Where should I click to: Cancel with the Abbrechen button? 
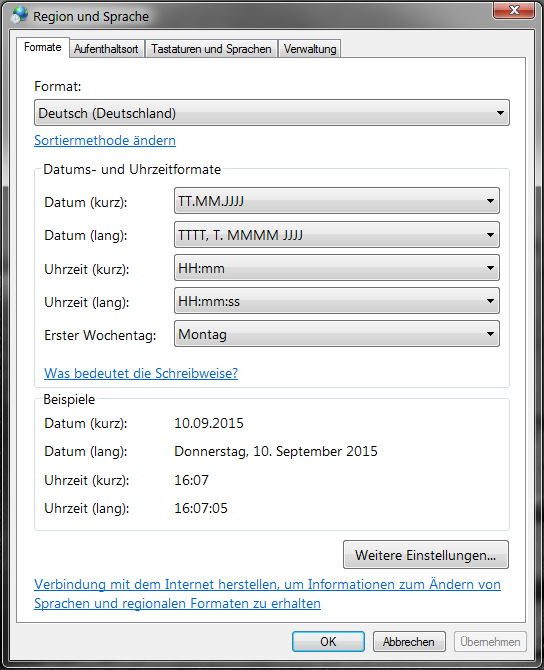pos(409,642)
